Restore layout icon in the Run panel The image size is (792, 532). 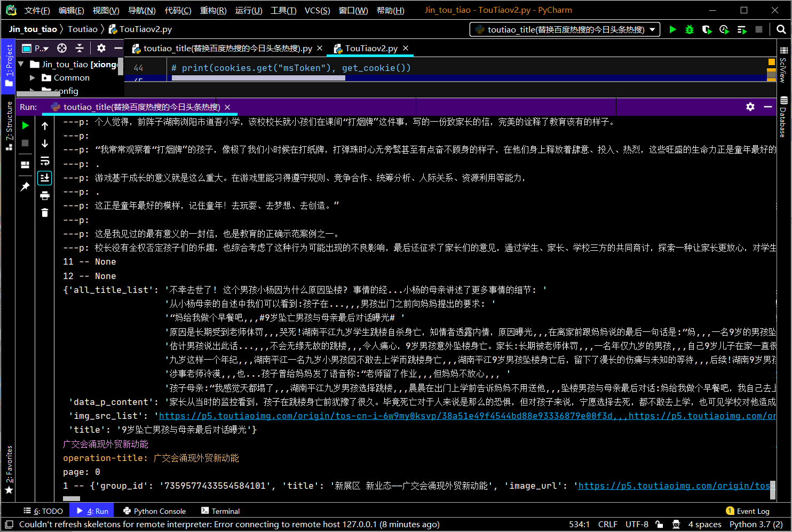[x=25, y=165]
